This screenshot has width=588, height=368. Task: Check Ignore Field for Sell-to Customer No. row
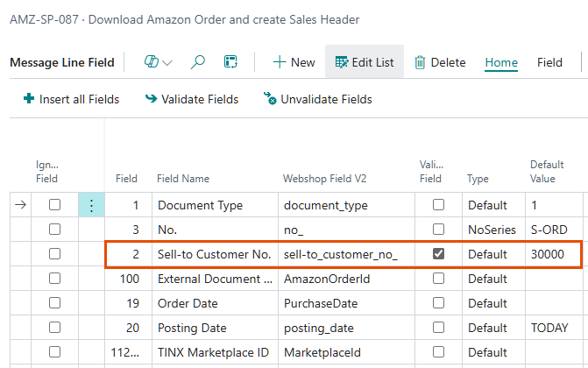click(54, 254)
